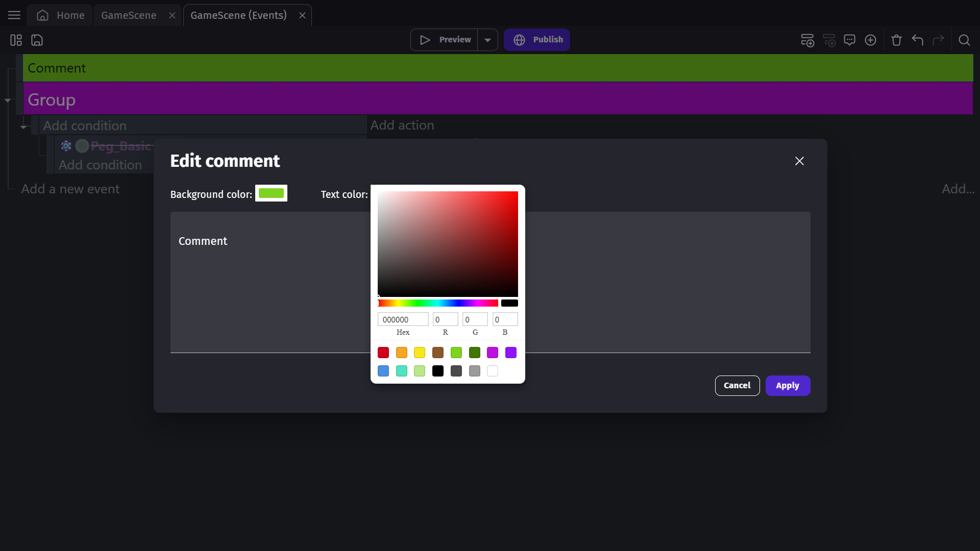
Task: Open the hamburger main menu
Action: click(x=14, y=15)
